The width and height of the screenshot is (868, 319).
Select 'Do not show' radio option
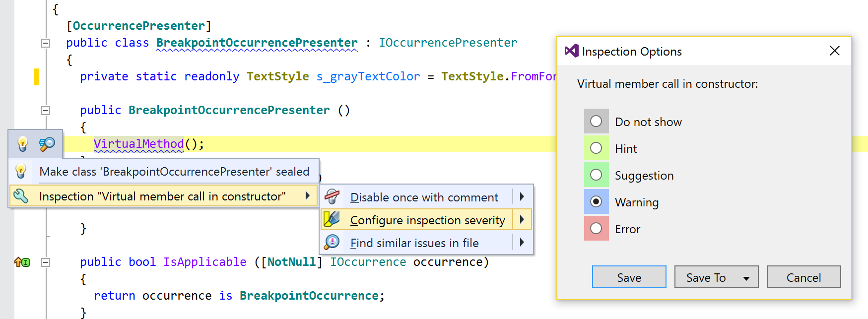pyautogui.click(x=596, y=121)
